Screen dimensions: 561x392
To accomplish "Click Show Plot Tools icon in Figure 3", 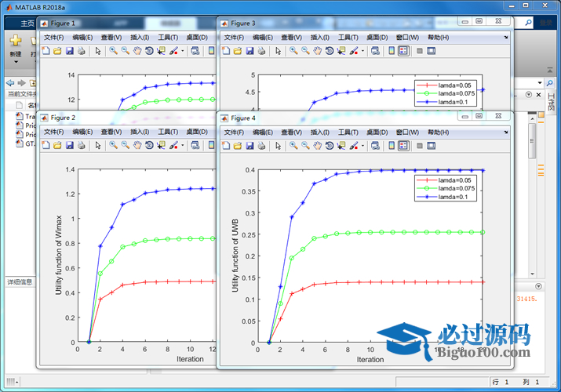I will point(432,51).
